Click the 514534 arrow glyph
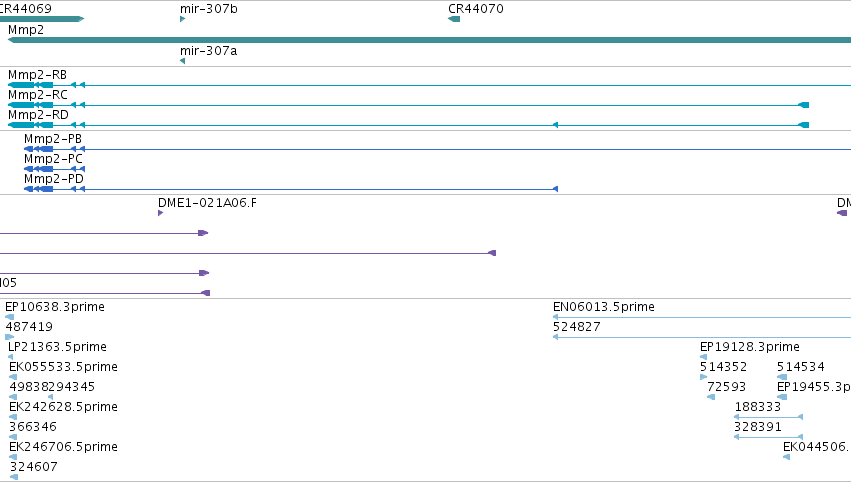The image size is (851, 482). click(782, 377)
